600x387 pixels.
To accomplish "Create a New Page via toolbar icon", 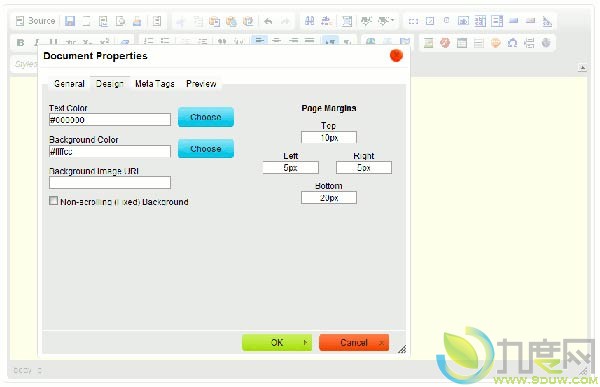I will coord(86,21).
